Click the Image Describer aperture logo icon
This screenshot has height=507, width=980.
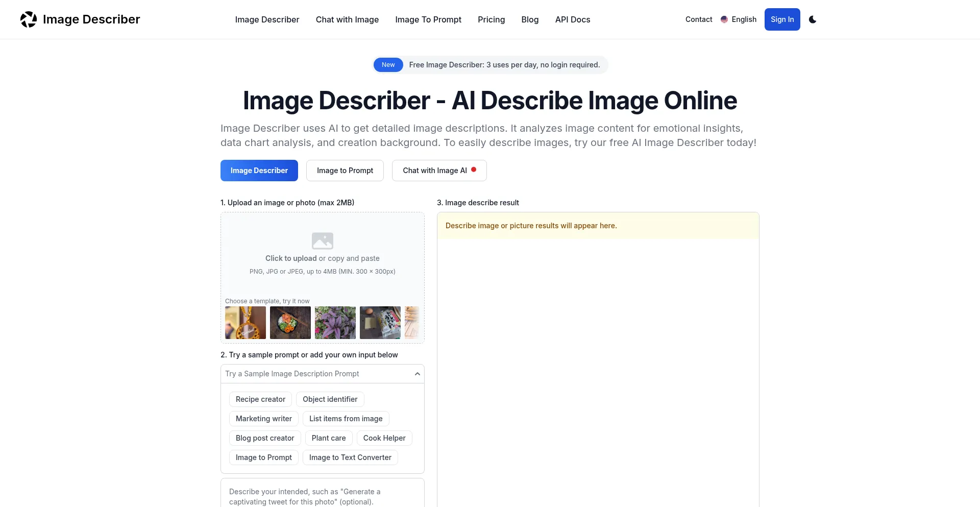coord(29,19)
